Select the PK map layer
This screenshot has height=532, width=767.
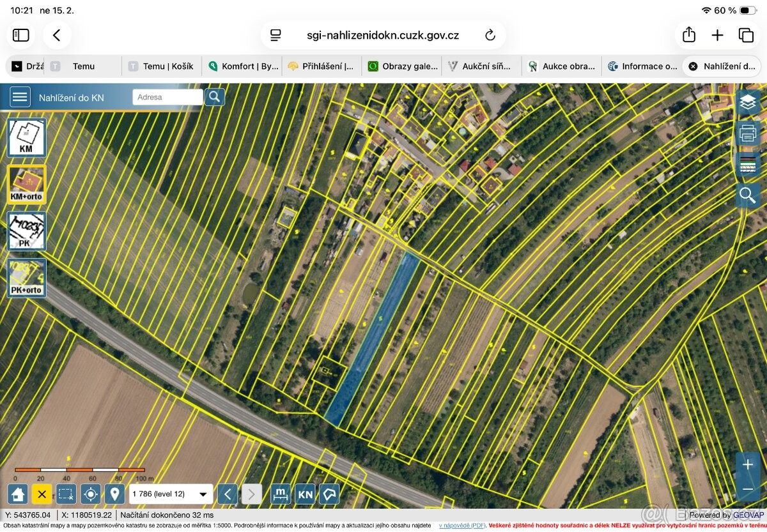click(26, 231)
